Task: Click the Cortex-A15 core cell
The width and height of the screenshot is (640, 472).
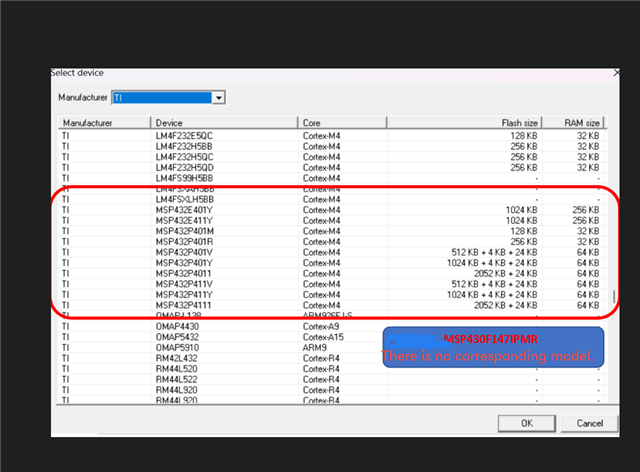Action: [x=323, y=338]
